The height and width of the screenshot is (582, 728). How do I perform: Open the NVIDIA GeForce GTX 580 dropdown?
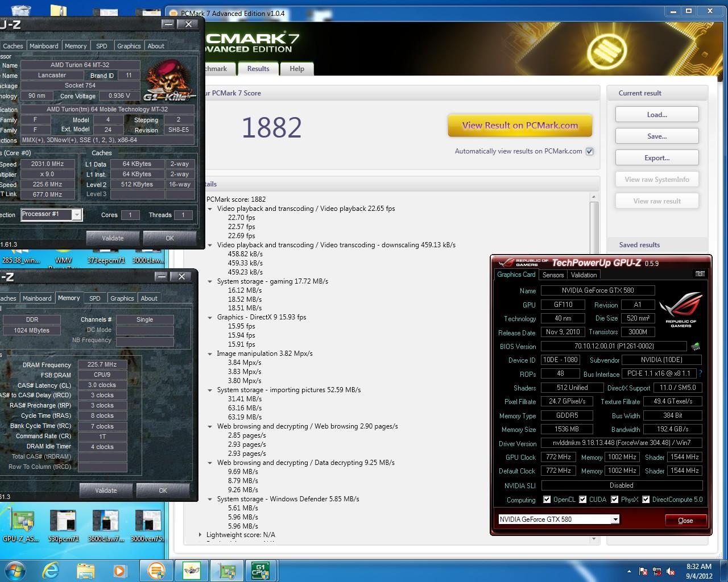(615, 519)
